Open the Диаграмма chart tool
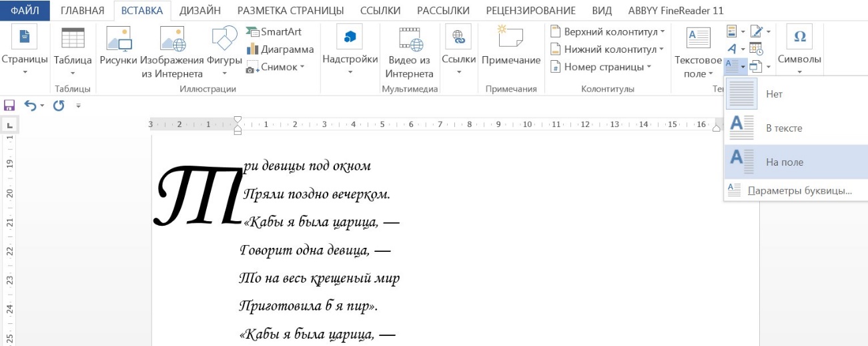The width and height of the screenshot is (868, 346). click(280, 49)
